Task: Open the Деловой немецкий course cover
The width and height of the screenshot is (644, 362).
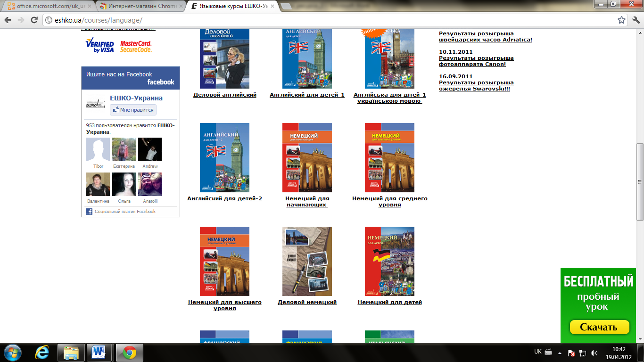Action: tap(307, 262)
